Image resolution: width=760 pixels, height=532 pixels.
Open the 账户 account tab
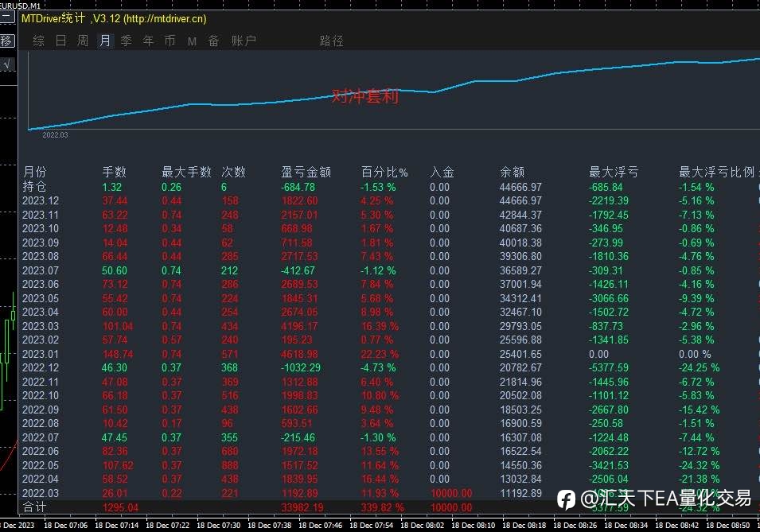(x=244, y=41)
